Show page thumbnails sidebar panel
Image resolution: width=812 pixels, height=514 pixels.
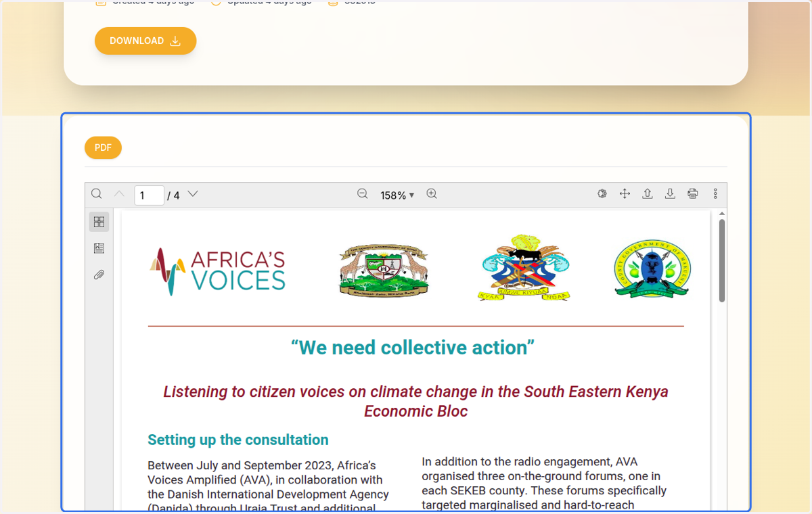(99, 222)
